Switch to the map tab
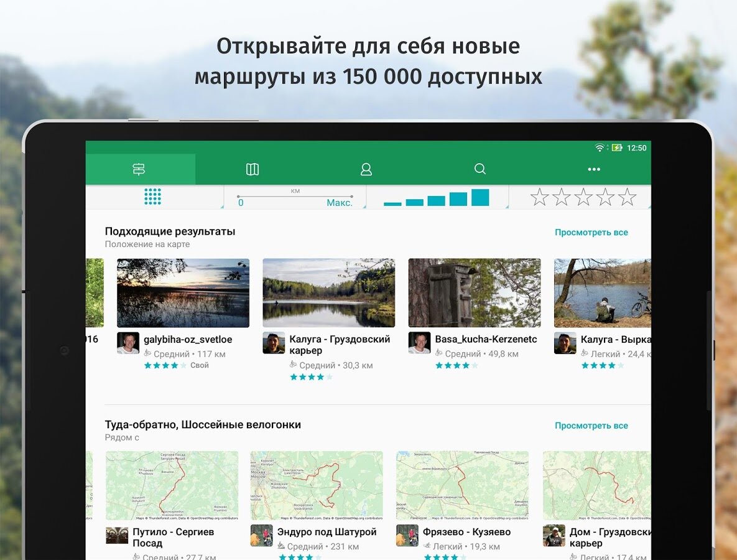 click(x=253, y=169)
